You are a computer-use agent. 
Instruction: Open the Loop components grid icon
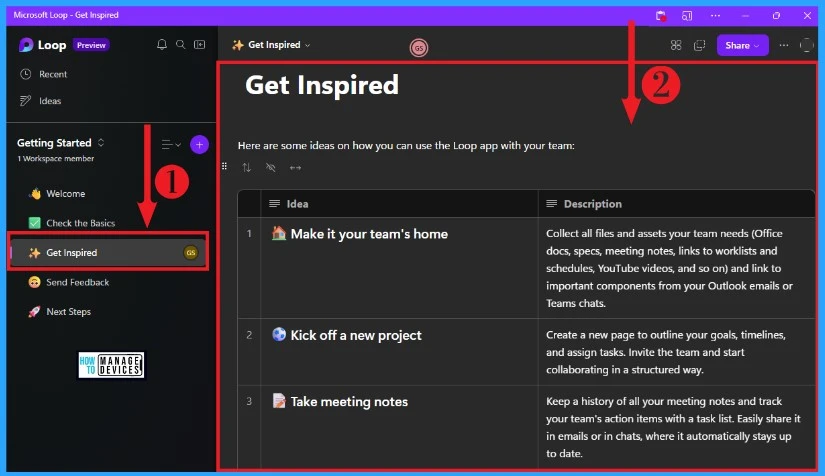click(x=676, y=45)
